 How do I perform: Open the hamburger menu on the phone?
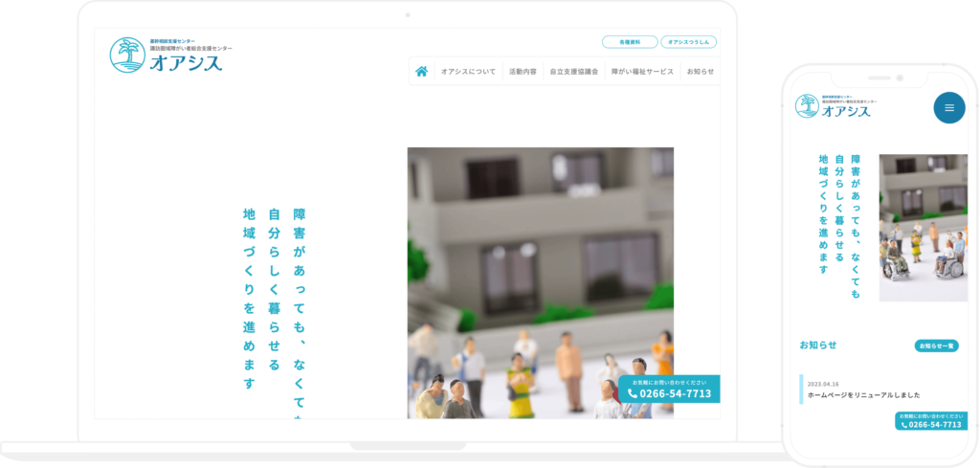pyautogui.click(x=949, y=107)
